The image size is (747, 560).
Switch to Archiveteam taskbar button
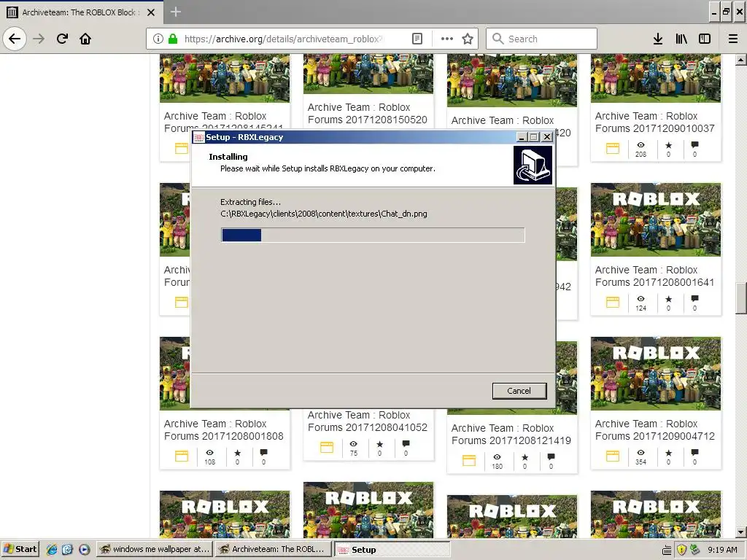coord(273,549)
